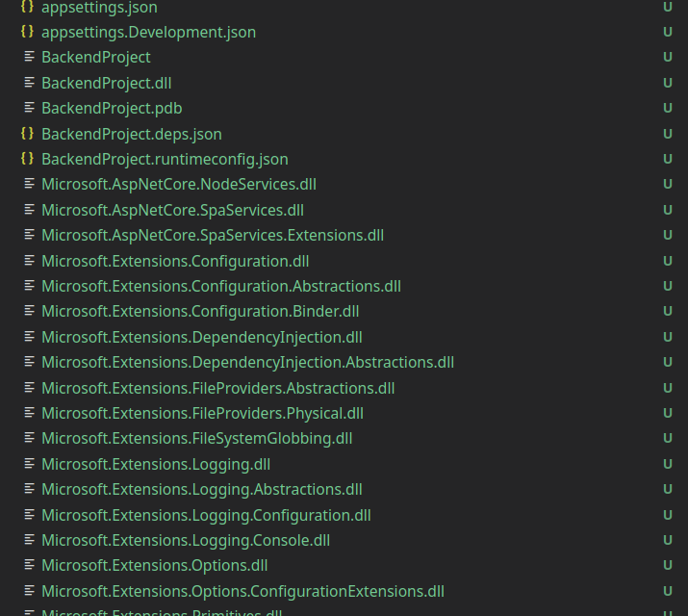Select Microsoft.AspNetCore.NodeServices.dll in the file list
The image size is (688, 616).
click(x=178, y=184)
